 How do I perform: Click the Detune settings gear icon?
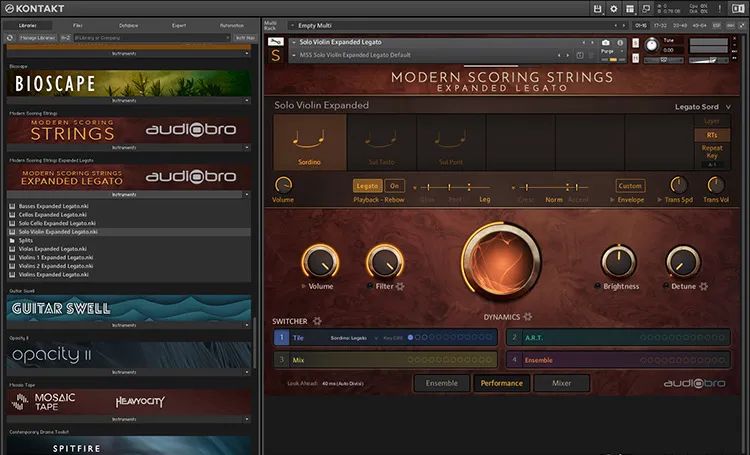pos(704,286)
